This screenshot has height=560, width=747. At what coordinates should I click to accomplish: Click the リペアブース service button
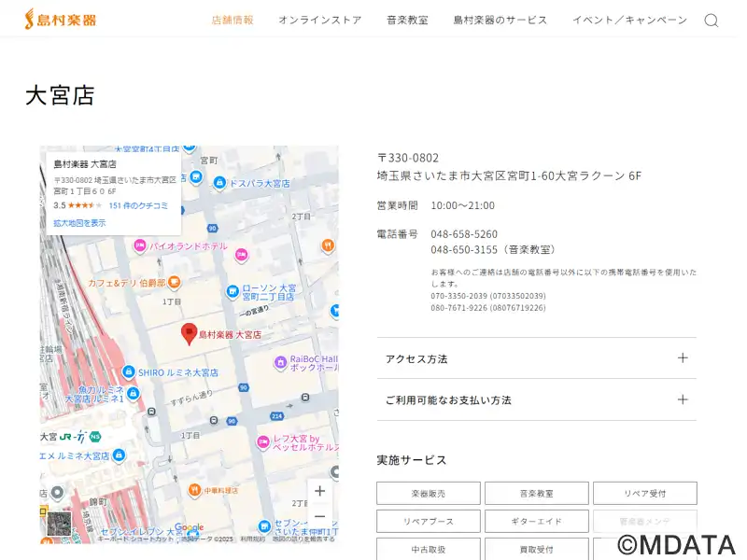(x=429, y=522)
